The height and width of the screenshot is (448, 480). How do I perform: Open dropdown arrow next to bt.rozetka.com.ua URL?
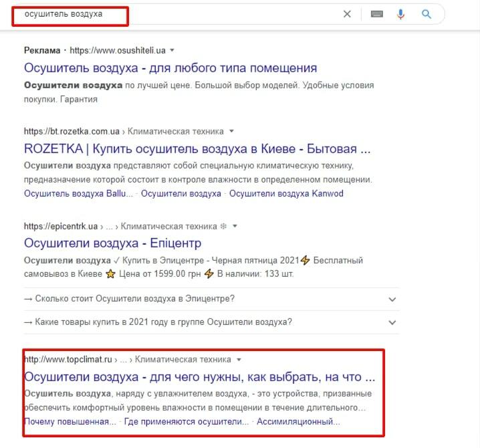tap(232, 131)
